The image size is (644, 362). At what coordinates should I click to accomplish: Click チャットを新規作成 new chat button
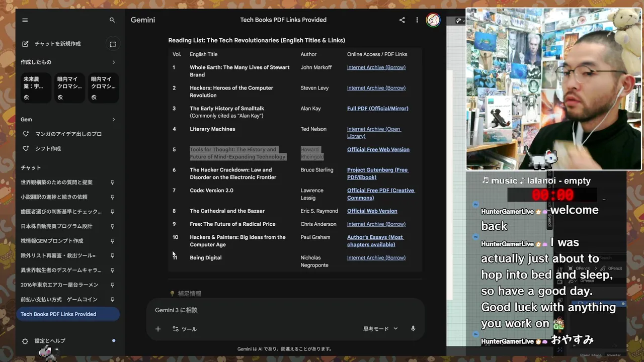click(58, 44)
